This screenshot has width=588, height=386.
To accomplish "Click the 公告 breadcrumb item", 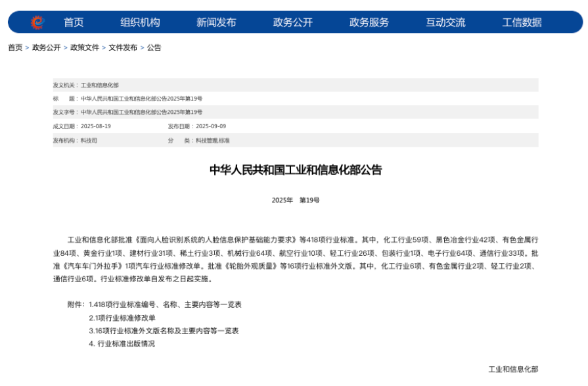I will click(x=154, y=48).
